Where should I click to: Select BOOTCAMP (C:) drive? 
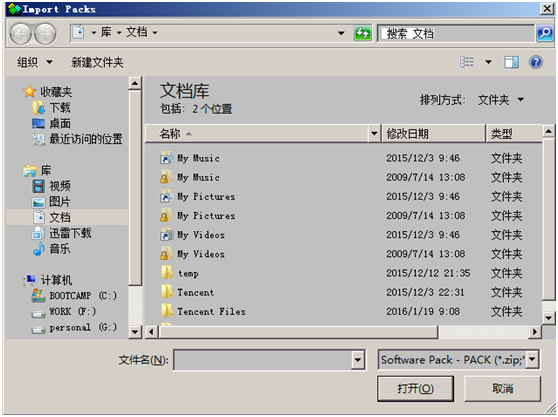click(x=74, y=295)
